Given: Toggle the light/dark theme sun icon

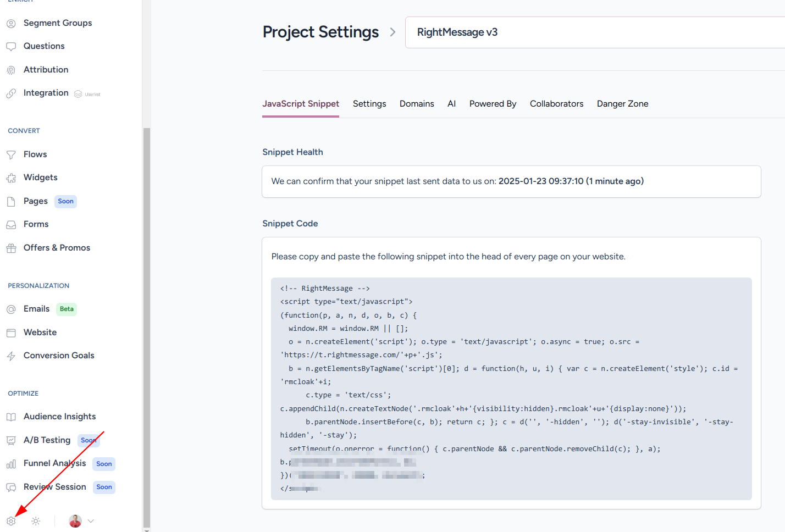Looking at the screenshot, I should [x=36, y=521].
